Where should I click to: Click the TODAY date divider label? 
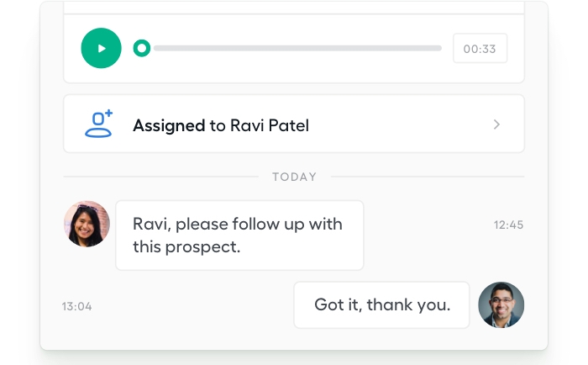click(294, 177)
